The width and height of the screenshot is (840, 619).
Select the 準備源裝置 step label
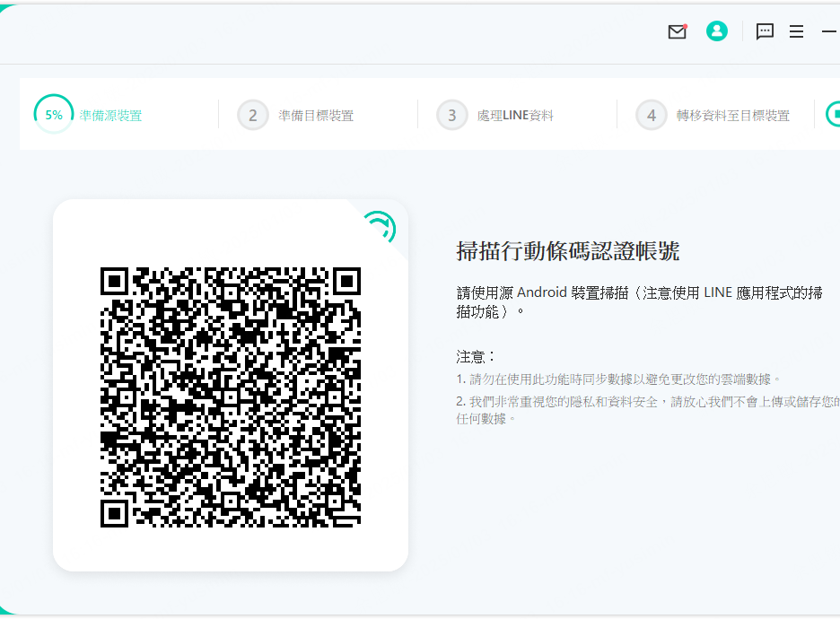point(110,116)
